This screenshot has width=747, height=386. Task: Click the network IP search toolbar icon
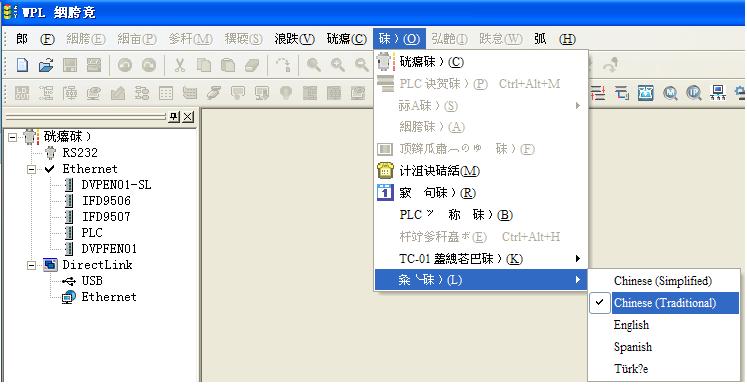coord(694,92)
